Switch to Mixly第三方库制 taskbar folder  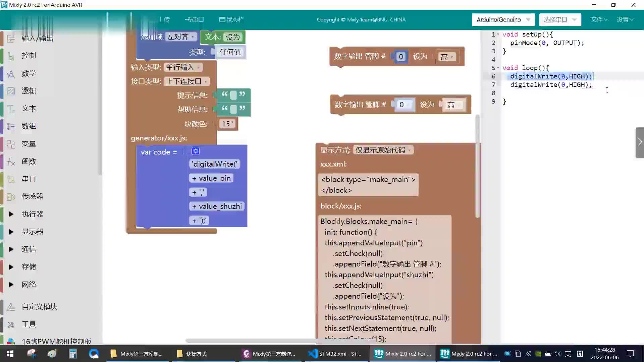coord(138,354)
